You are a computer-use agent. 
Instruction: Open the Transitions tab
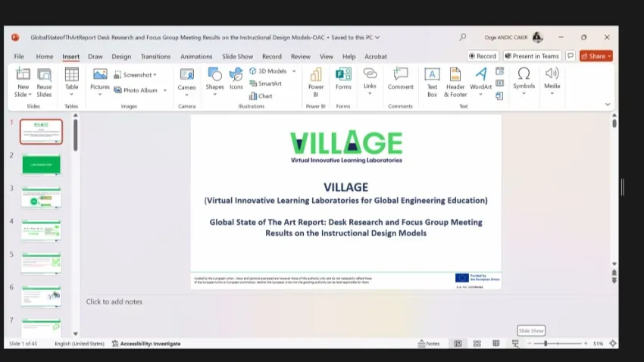click(155, 56)
